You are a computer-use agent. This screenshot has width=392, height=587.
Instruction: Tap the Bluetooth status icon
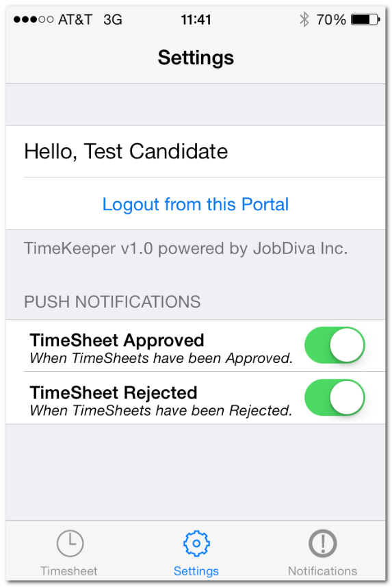(304, 19)
